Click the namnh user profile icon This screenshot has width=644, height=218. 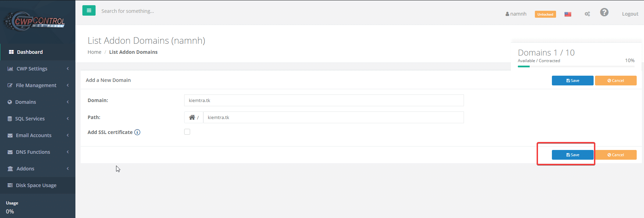coord(507,14)
